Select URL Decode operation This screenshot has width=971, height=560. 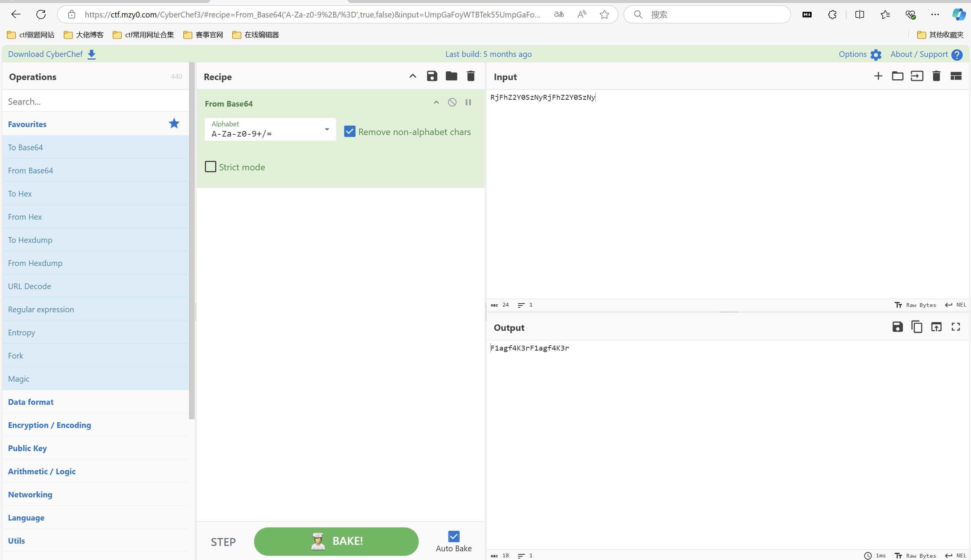click(x=96, y=286)
